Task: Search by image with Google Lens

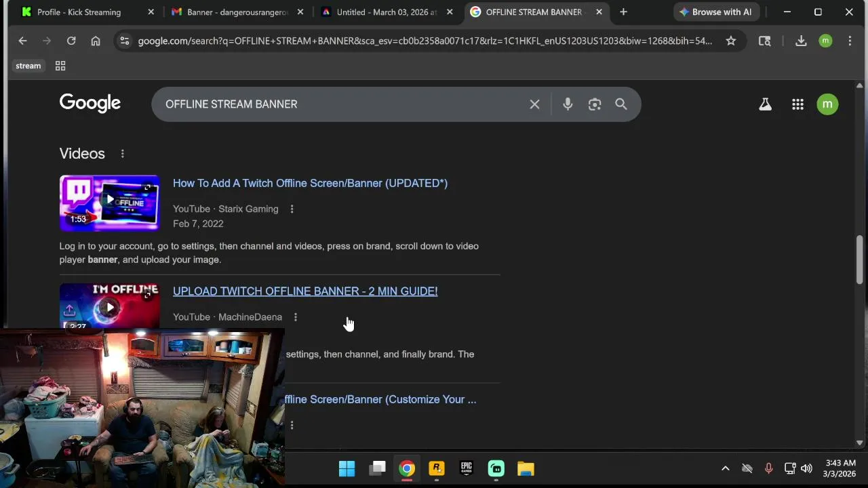Action: 595,104
